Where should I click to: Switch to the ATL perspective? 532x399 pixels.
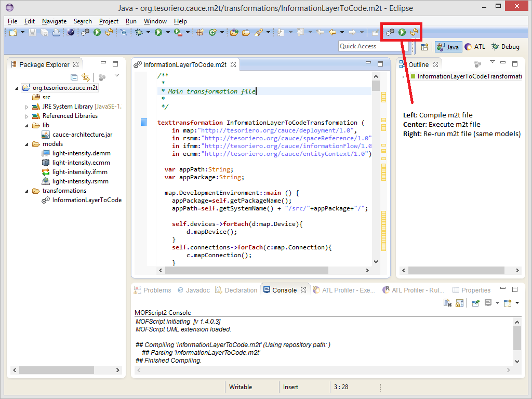click(475, 47)
